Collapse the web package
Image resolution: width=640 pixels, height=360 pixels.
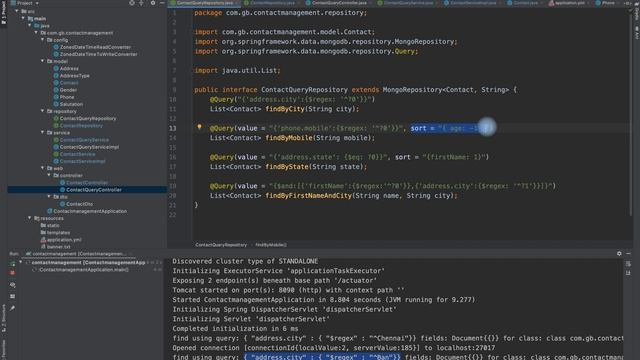[42, 168]
